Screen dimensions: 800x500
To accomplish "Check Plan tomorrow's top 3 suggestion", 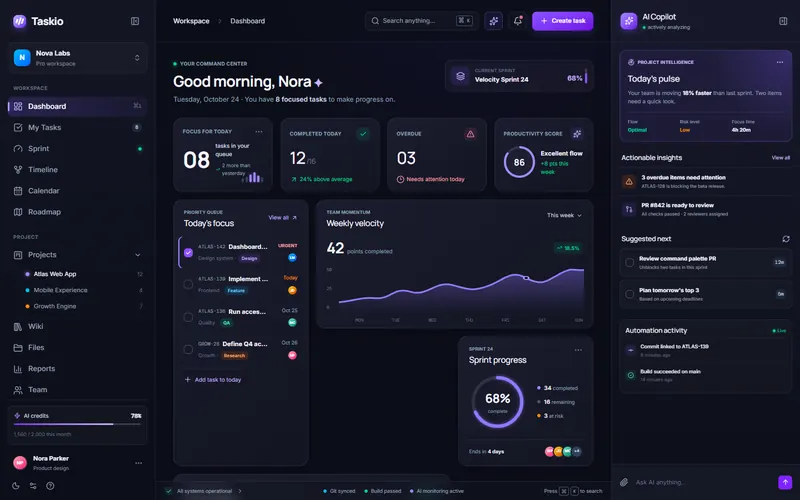I will tap(630, 294).
